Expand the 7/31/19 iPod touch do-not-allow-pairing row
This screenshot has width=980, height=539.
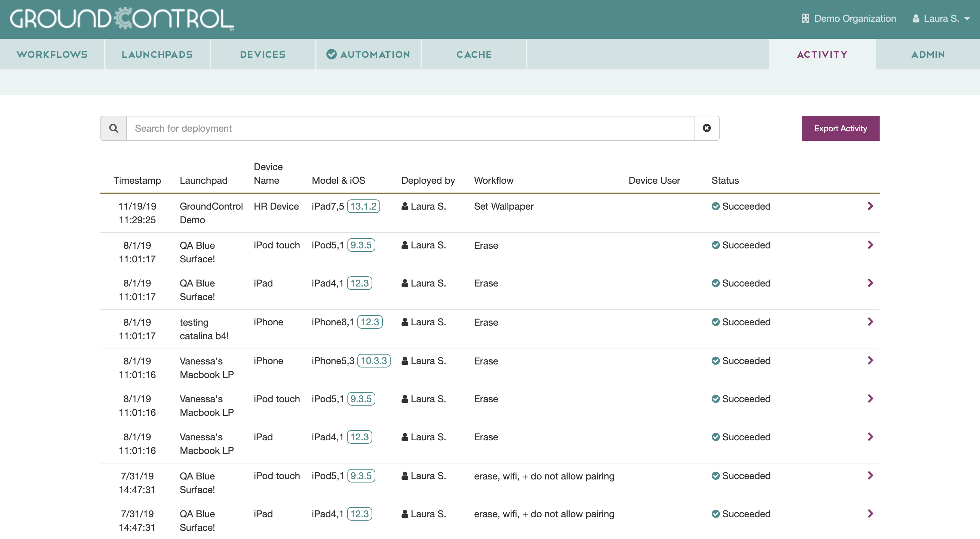(870, 475)
